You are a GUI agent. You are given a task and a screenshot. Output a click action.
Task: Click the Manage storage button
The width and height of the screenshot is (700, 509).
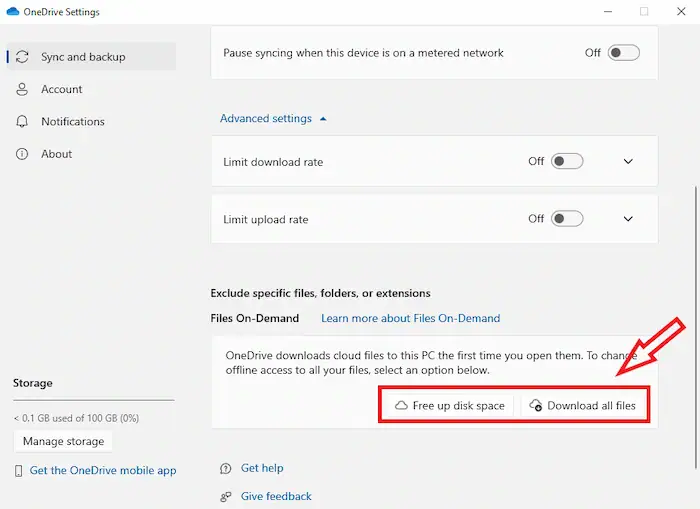pos(63,442)
